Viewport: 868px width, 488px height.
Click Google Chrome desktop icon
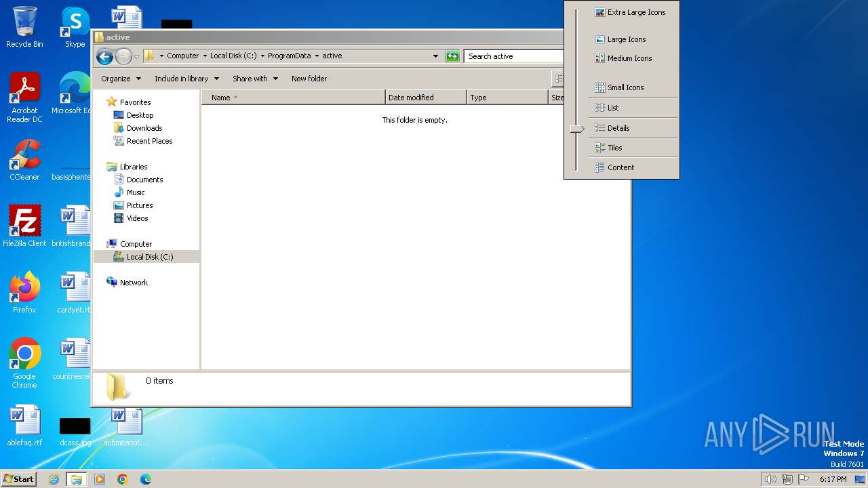(x=24, y=363)
